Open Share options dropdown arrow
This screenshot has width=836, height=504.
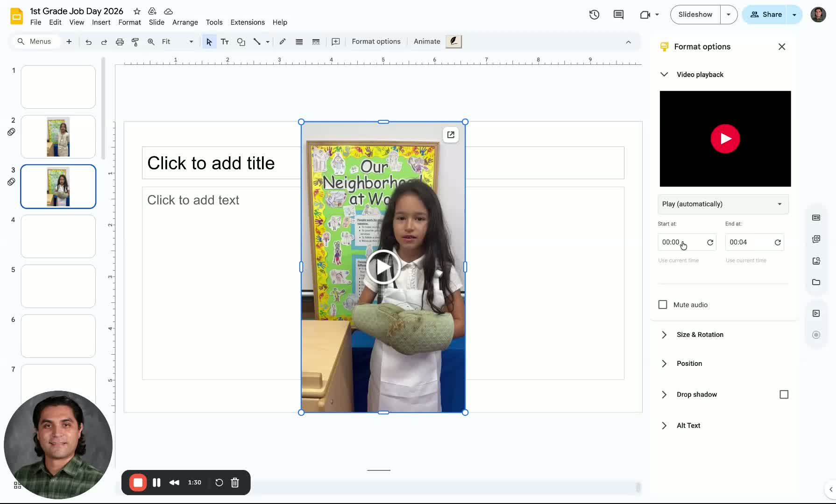794,14
